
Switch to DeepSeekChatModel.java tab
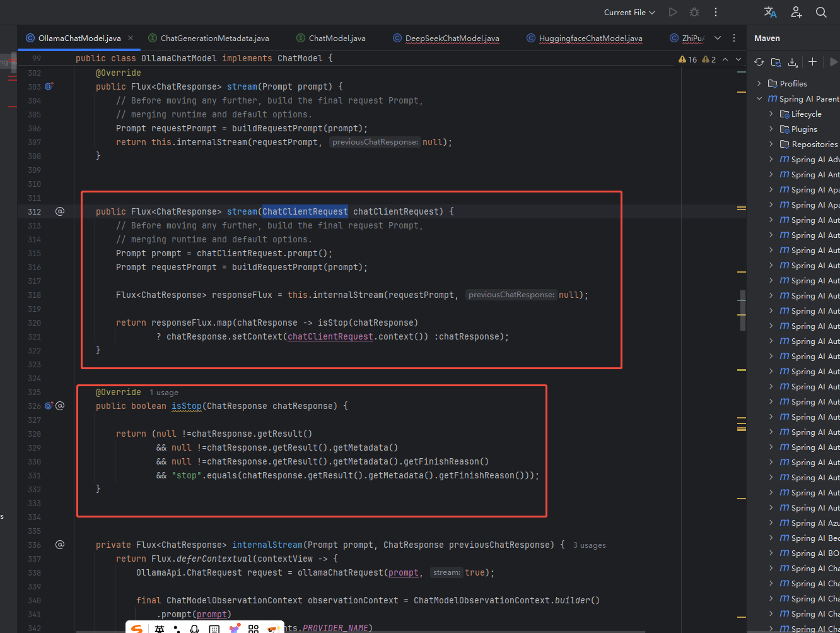pos(446,38)
